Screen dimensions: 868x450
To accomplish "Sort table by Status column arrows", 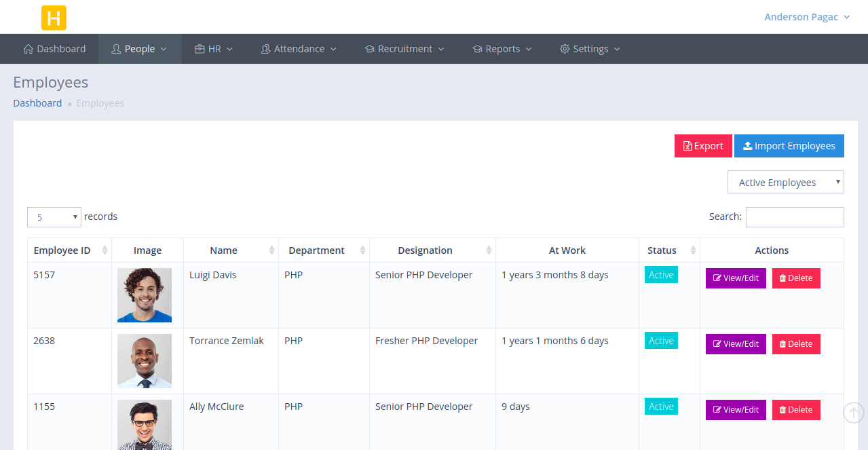I will 693,250.
